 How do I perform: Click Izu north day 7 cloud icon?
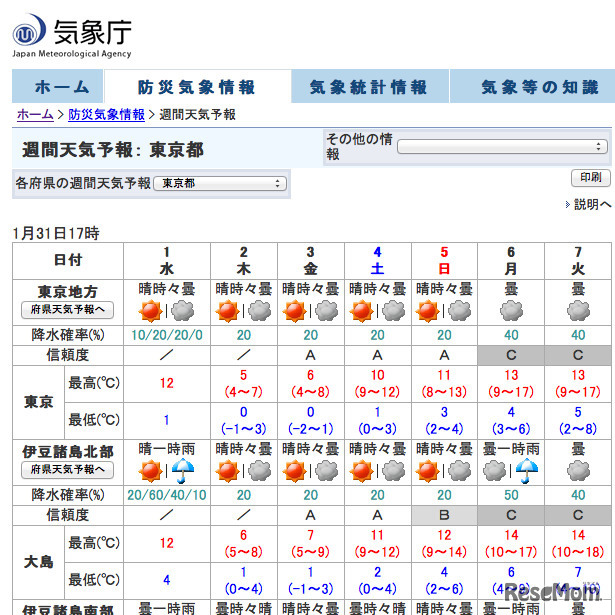578,471
